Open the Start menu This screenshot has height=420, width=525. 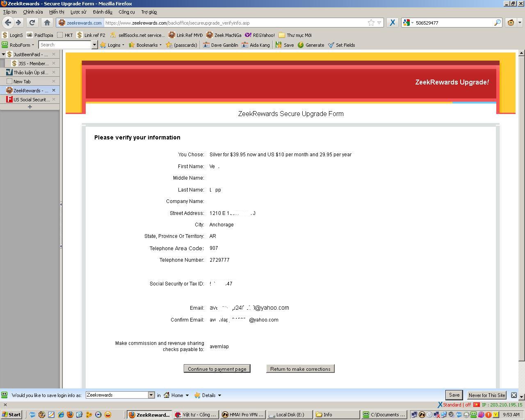click(x=11, y=415)
